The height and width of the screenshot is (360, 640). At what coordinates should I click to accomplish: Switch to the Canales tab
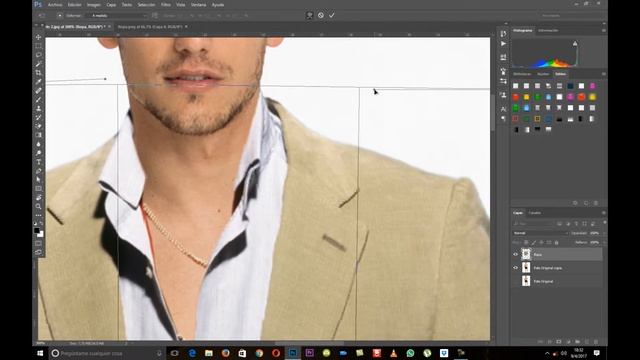(534, 213)
